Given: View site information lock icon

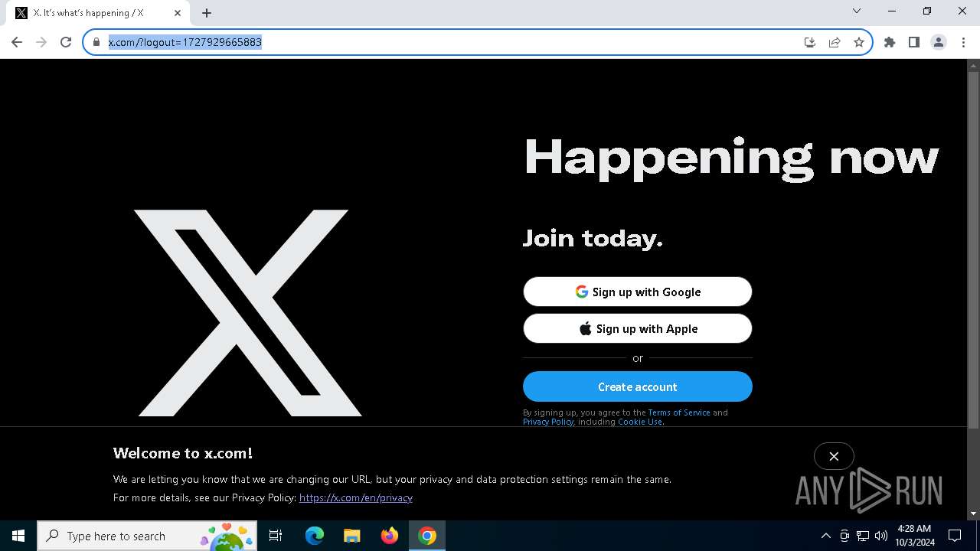Looking at the screenshot, I should click(96, 42).
